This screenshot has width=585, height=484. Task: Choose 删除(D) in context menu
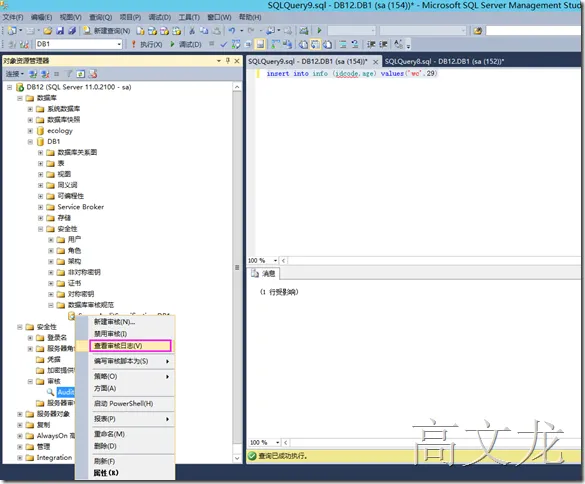click(125, 446)
